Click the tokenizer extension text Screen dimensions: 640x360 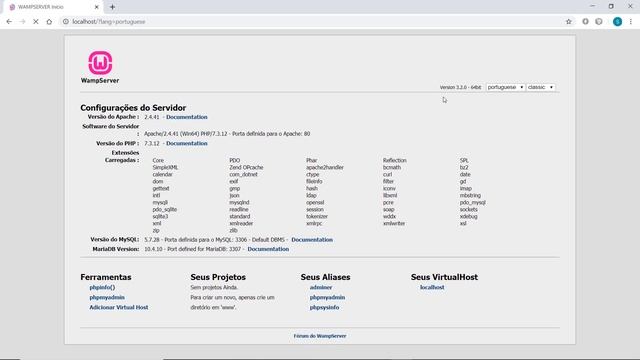tap(317, 217)
